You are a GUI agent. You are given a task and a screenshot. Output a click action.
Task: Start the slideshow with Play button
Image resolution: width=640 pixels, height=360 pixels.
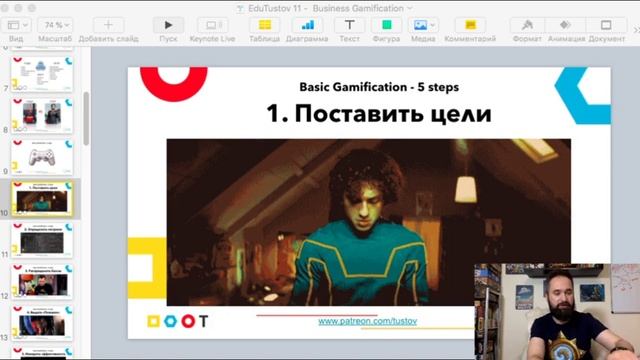pyautogui.click(x=168, y=25)
